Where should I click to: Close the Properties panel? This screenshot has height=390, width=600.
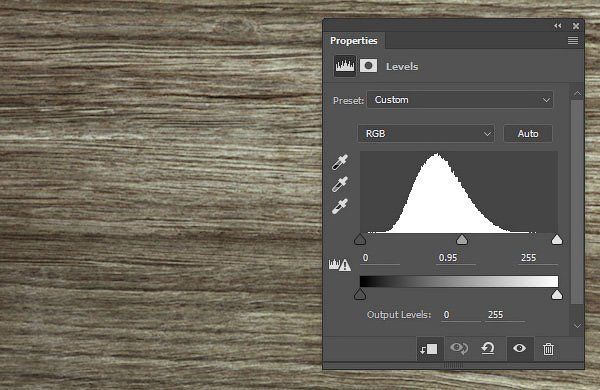tap(576, 26)
